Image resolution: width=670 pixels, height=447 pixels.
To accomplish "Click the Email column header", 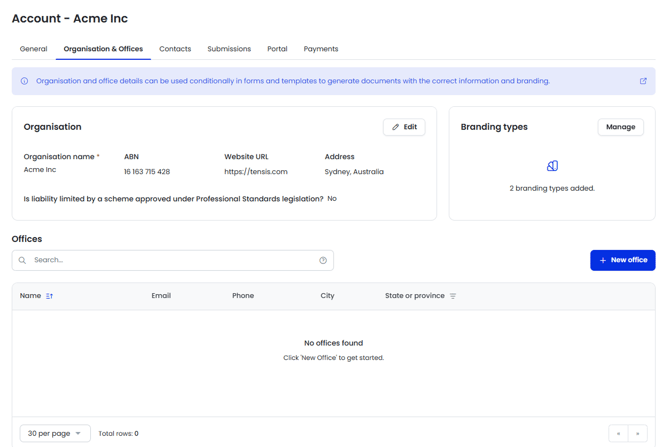I will tap(161, 296).
